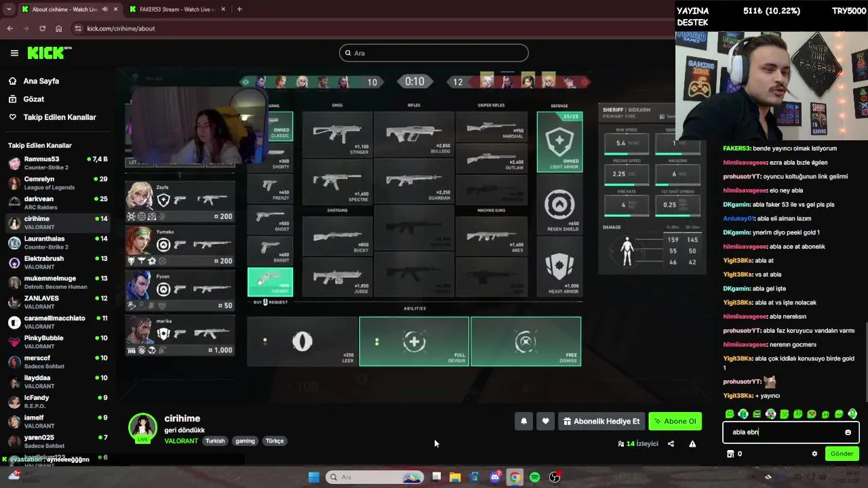Click the chat shop points icon
Viewport: 868px width, 488px height.
730,454
